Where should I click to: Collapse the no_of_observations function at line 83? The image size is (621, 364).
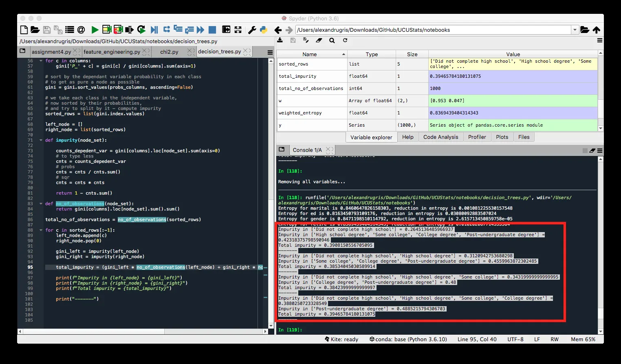(x=41, y=204)
